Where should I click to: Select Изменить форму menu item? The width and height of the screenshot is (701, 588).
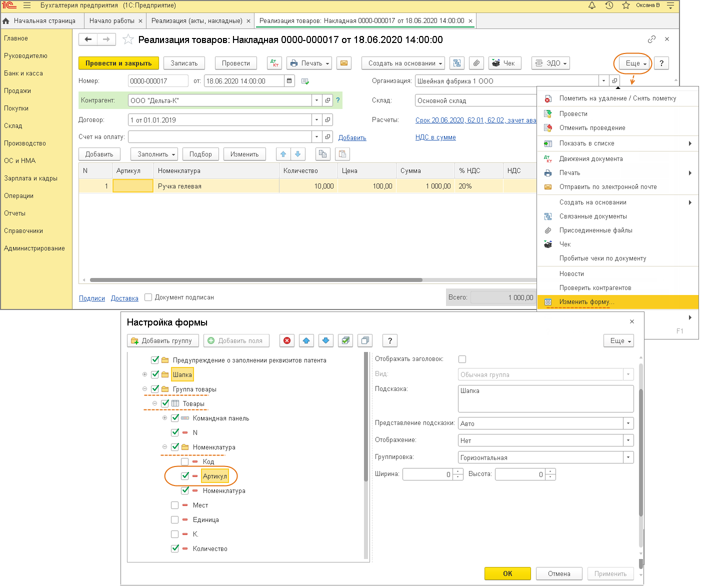618,302
